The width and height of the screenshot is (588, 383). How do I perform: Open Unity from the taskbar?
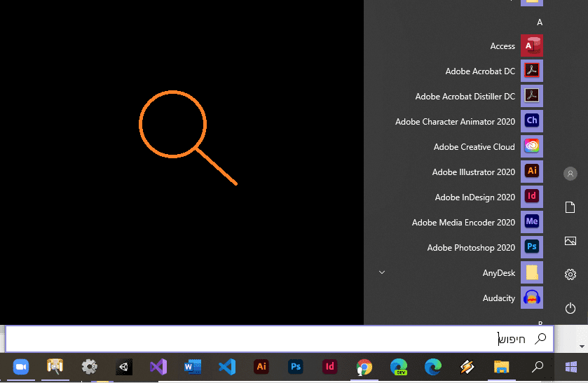pyautogui.click(x=124, y=367)
